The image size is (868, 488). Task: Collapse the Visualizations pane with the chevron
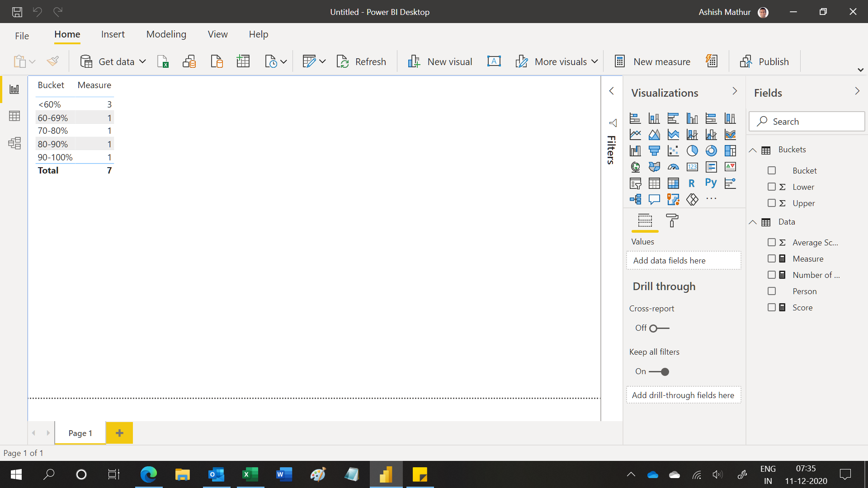pyautogui.click(x=735, y=91)
